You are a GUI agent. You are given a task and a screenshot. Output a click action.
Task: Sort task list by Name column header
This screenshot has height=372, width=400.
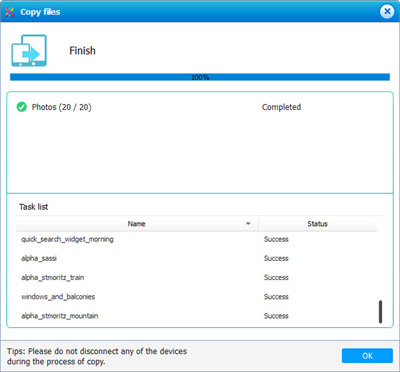click(x=137, y=224)
